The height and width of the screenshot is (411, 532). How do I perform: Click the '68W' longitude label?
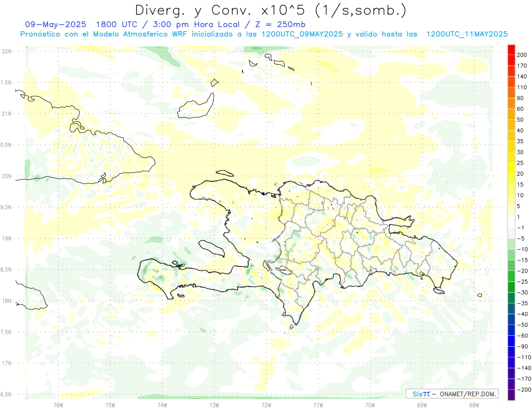click(x=473, y=405)
